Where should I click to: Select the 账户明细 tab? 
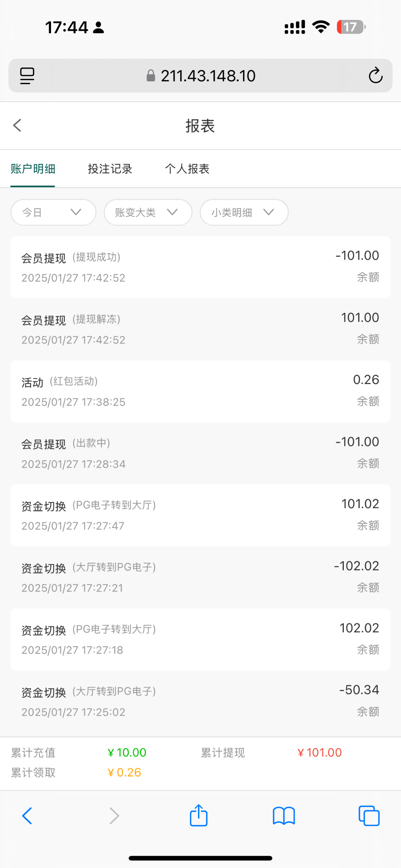click(x=33, y=169)
